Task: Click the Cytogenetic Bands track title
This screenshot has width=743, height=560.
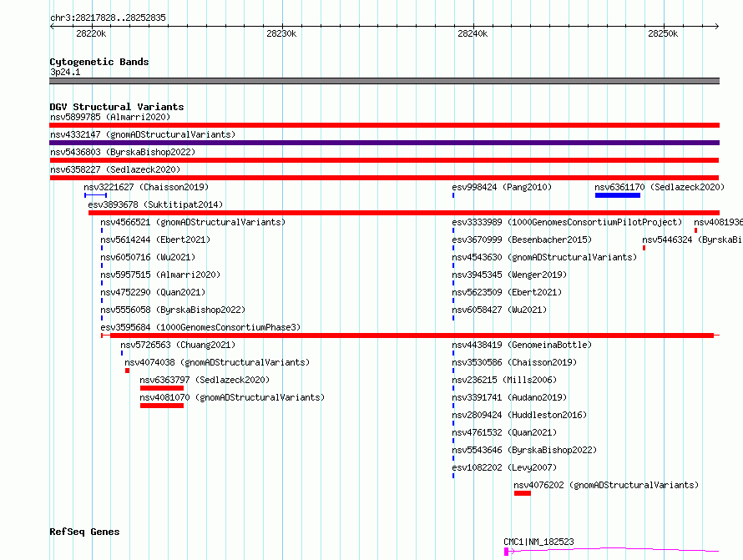Action: click(x=99, y=62)
